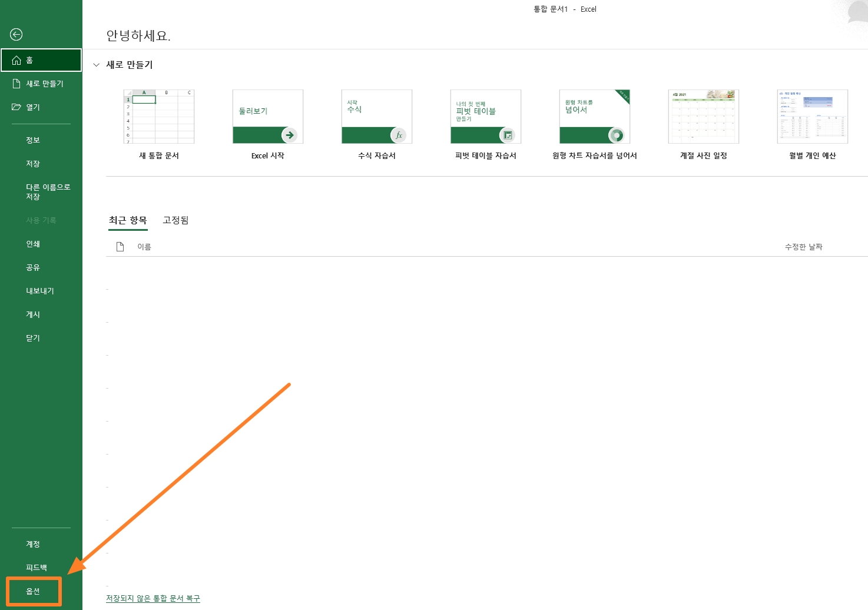Open the 인쇄 page
868x610 pixels.
click(x=33, y=244)
